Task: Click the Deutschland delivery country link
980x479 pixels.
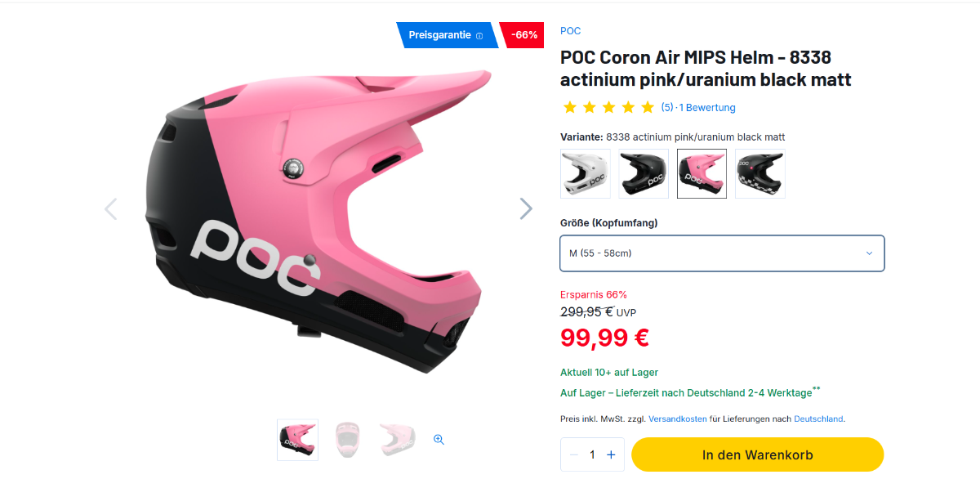Action: point(818,419)
